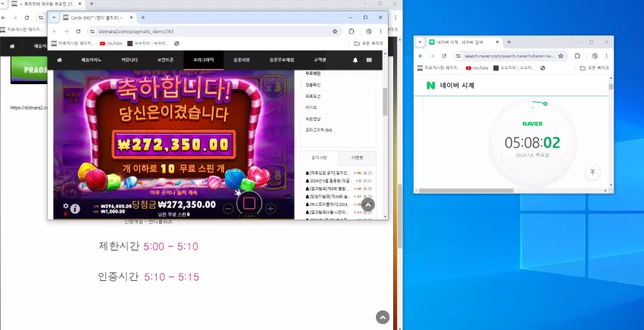Open the game info 'i' icon
Image resolution: width=644 pixels, height=330 pixels.
[75, 209]
